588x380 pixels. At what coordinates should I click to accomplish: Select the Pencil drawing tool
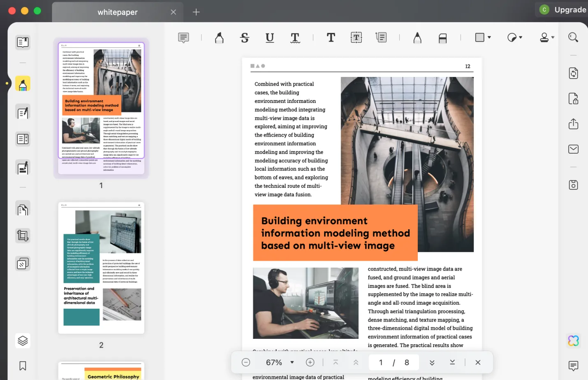(417, 37)
